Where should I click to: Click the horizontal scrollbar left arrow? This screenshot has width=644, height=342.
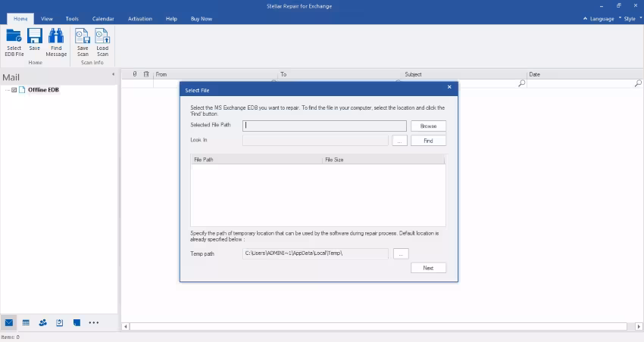pos(126,327)
